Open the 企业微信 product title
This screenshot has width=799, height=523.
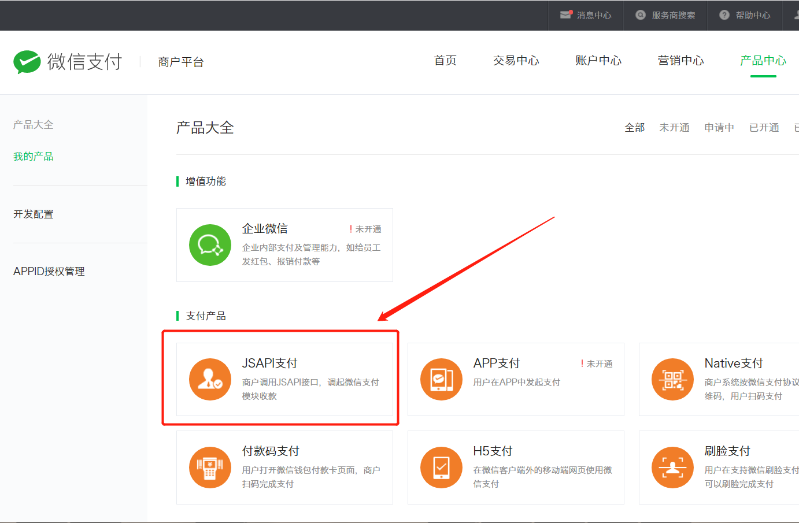[x=264, y=228]
